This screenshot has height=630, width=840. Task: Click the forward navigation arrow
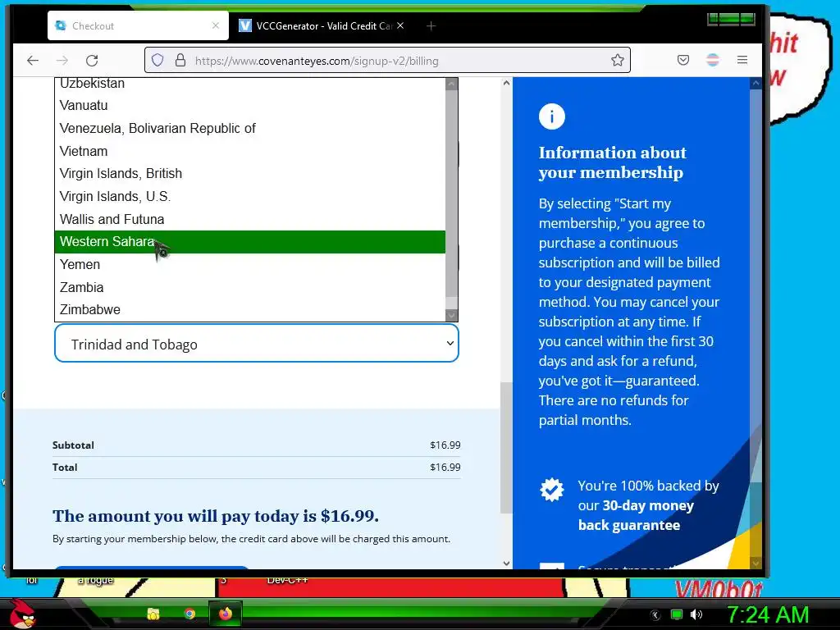point(62,60)
